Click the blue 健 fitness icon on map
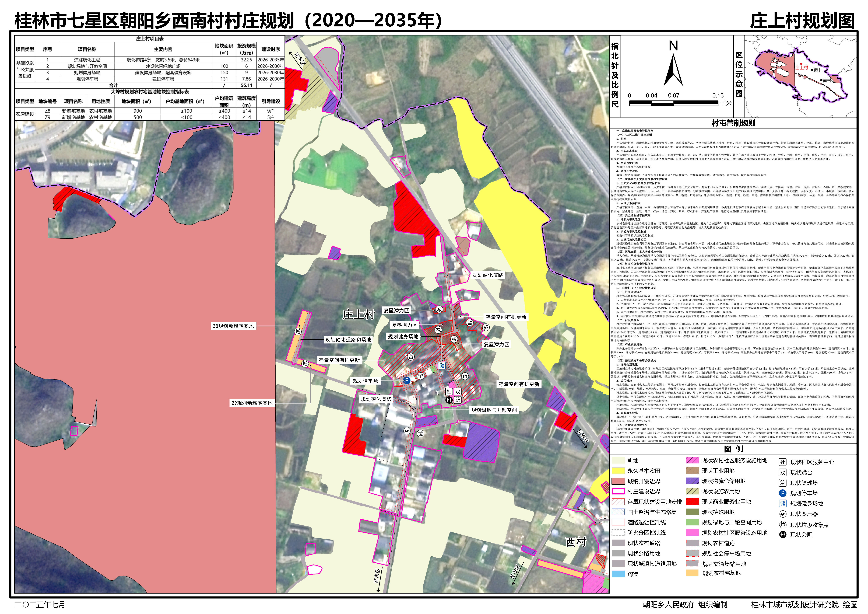This screenshot has width=868, height=614. pos(442,366)
